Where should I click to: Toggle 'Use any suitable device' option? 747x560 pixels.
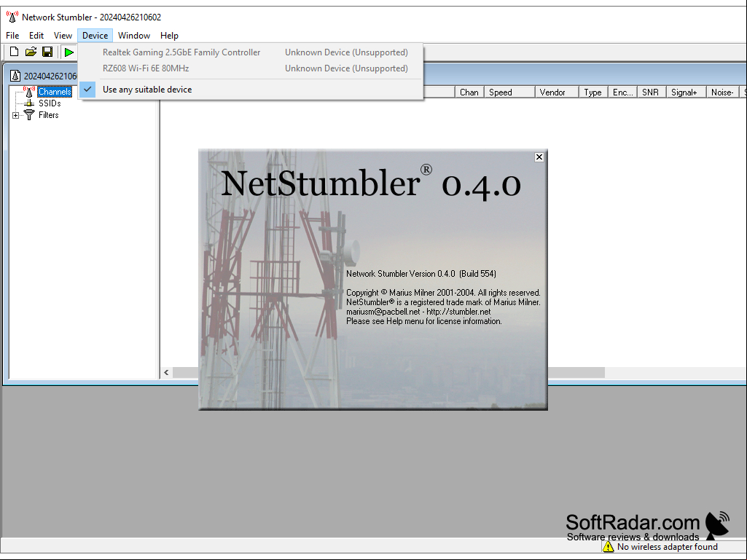(251, 90)
